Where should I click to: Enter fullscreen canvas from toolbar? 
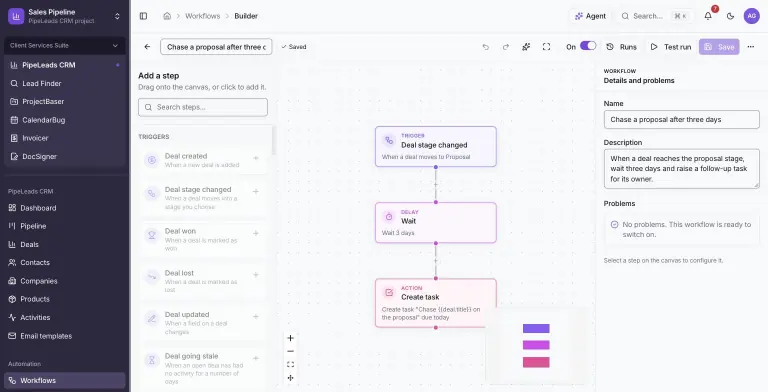pyautogui.click(x=547, y=47)
